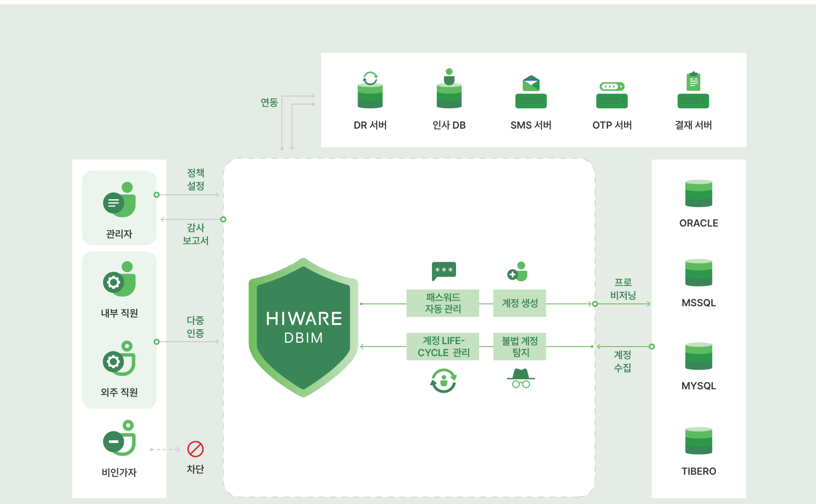Click the 비인가자 text label
The width and height of the screenshot is (816, 504).
click(x=119, y=472)
